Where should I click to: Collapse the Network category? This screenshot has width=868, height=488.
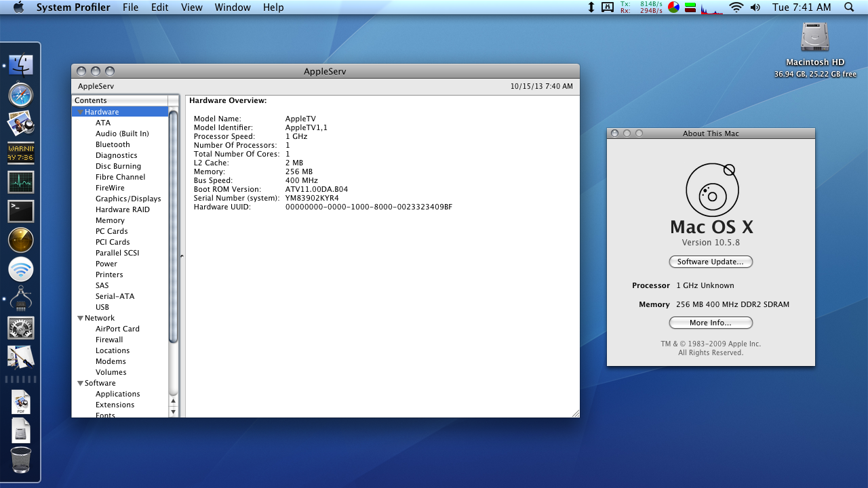coord(80,318)
